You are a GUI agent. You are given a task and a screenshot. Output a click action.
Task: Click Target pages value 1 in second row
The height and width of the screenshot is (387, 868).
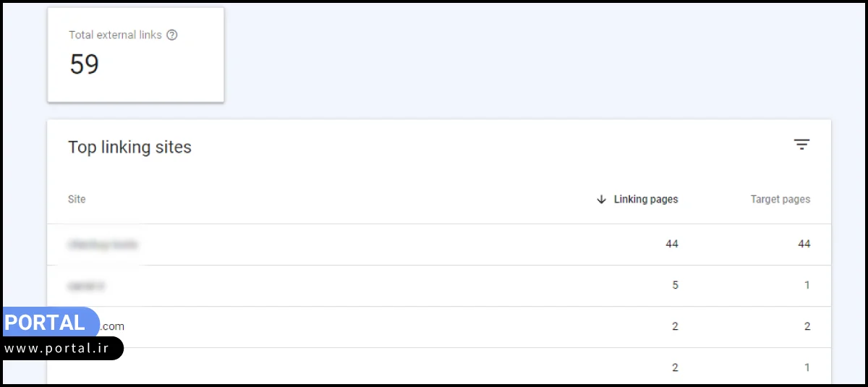pos(807,286)
